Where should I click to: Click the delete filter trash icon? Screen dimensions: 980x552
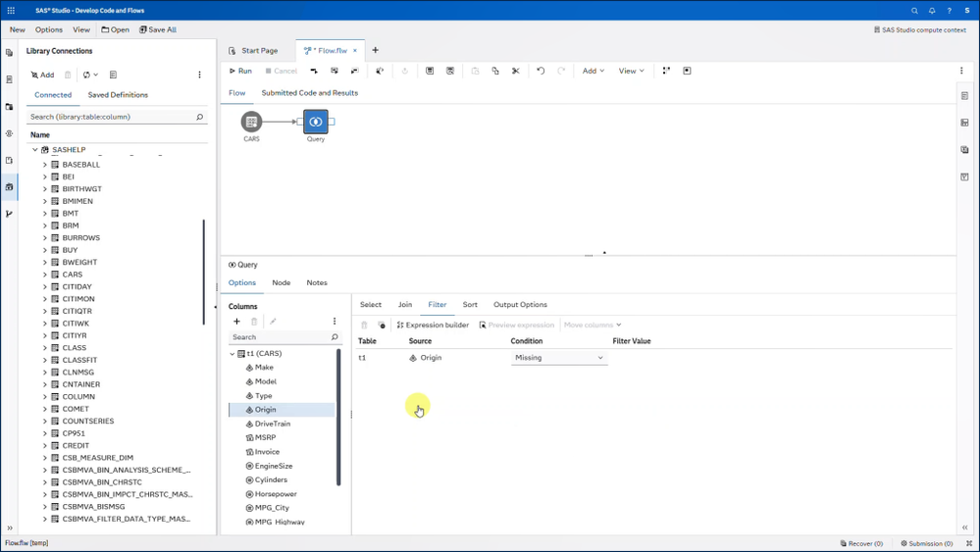pos(364,326)
